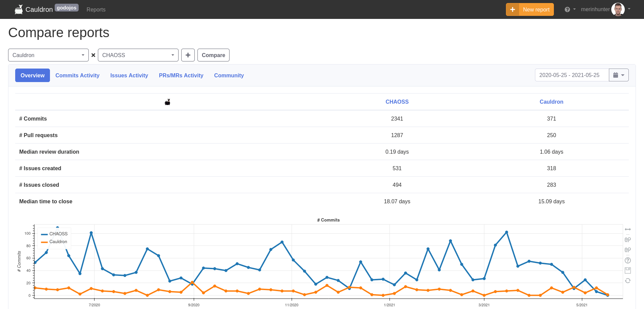Go to the Community tab
The image size is (644, 309).
[x=229, y=75]
